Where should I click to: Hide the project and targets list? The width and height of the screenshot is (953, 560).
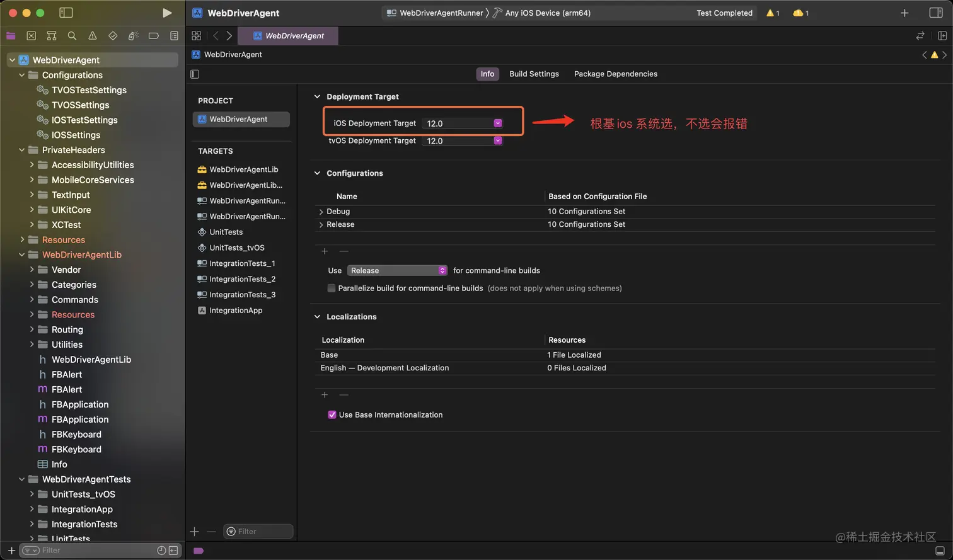click(195, 74)
